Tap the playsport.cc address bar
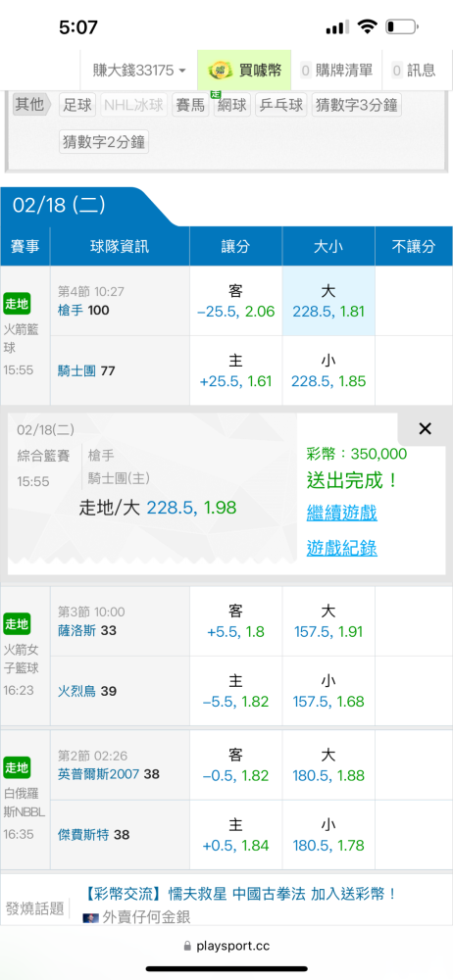The width and height of the screenshot is (453, 980). tap(226, 947)
